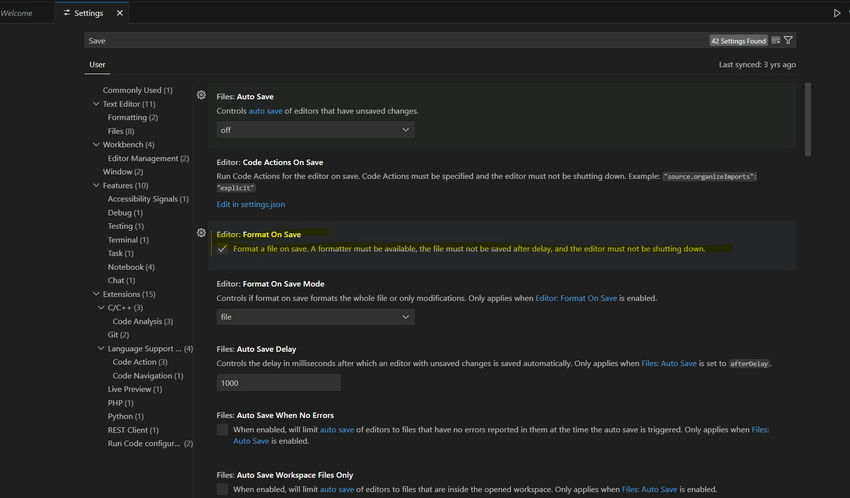Enable Auto Save Workspace Files Only checkbox
The image size is (850, 498).
[x=222, y=489]
